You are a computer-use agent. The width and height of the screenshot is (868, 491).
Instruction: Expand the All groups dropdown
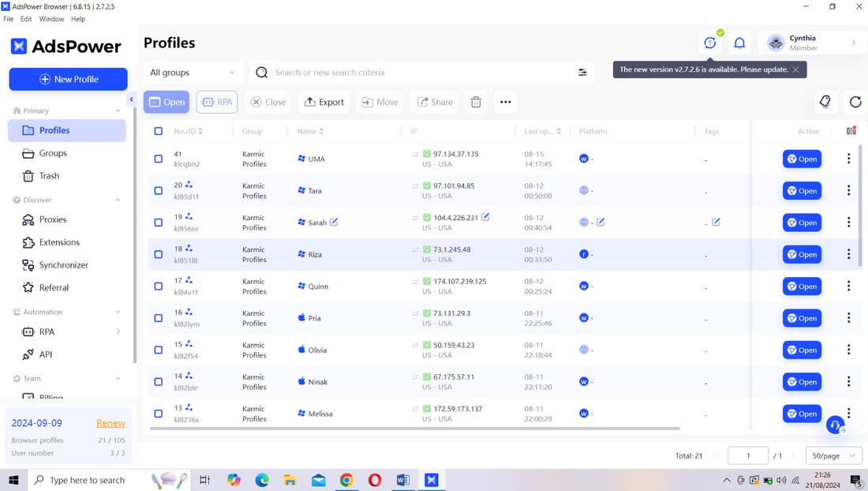click(193, 73)
